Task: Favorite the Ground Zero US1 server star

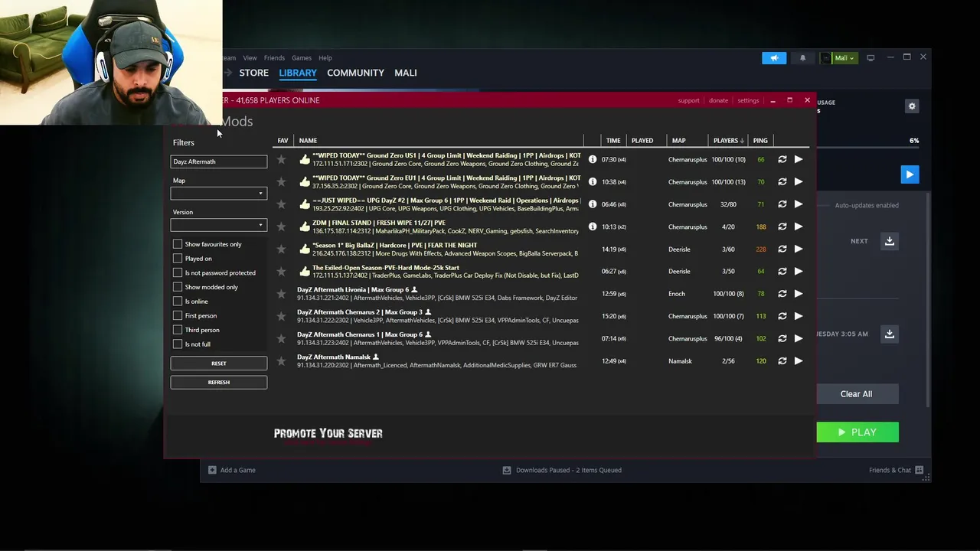Action: pos(281,159)
